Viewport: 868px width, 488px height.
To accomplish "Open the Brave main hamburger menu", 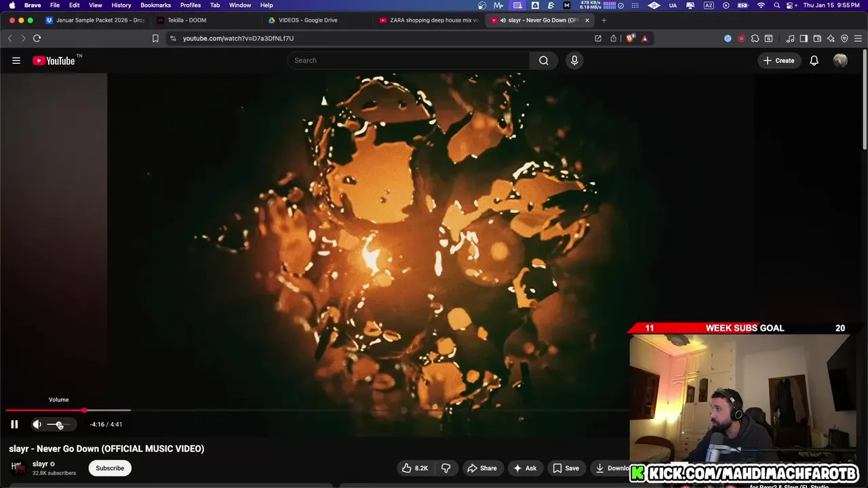I will [858, 39].
